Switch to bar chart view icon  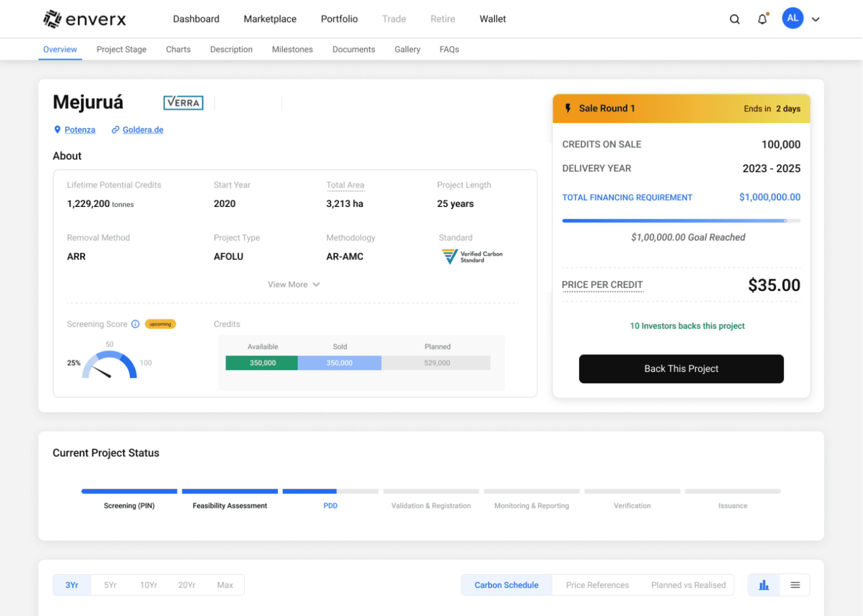pos(763,585)
